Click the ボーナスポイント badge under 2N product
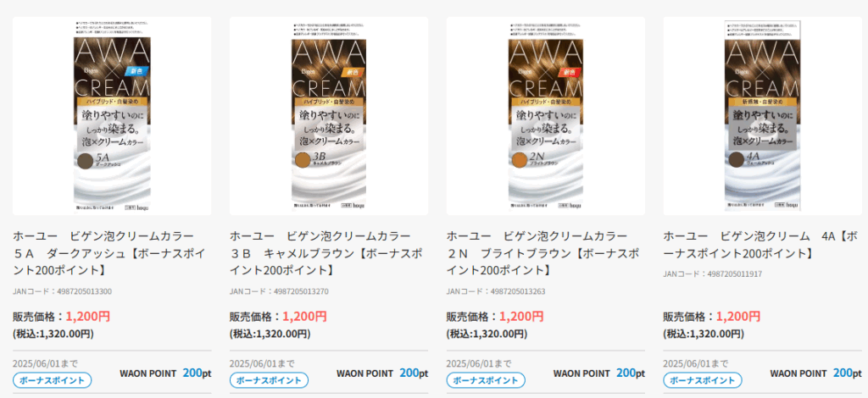This screenshot has width=868, height=398. click(x=486, y=380)
